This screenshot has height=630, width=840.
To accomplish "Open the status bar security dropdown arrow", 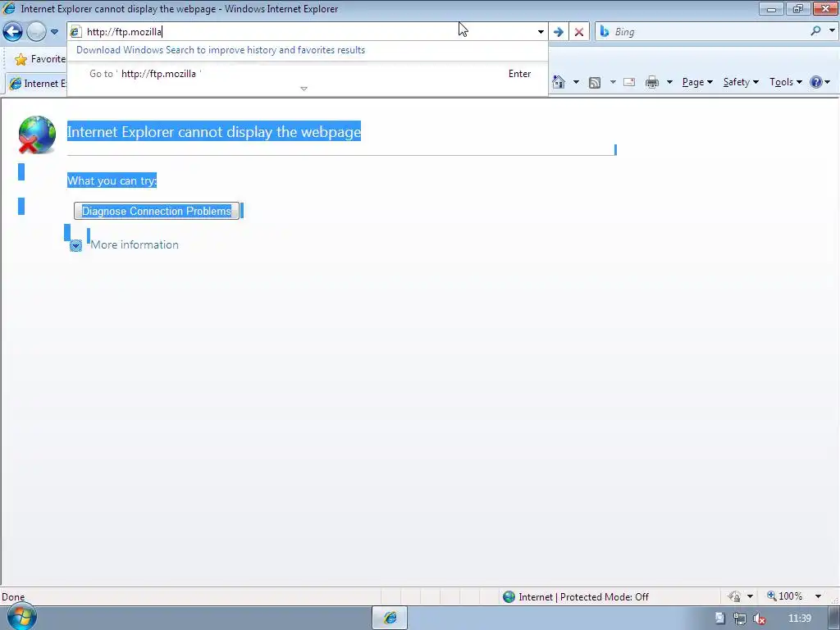I will pos(750,596).
